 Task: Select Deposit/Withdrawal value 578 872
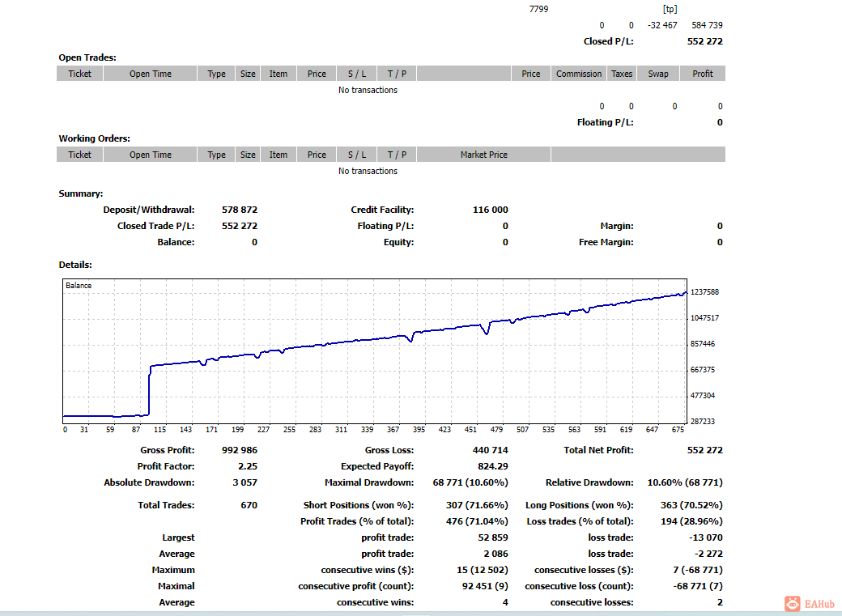click(240, 210)
